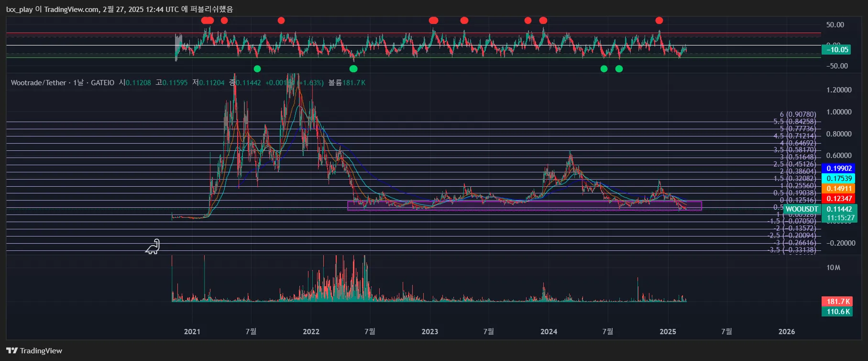Click the 2026 time axis label
The width and height of the screenshot is (868, 361).
click(787, 332)
